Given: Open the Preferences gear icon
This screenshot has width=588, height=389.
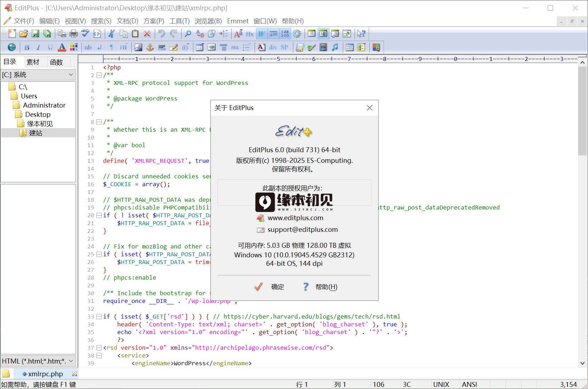Looking at the screenshot, I should click(297, 34).
